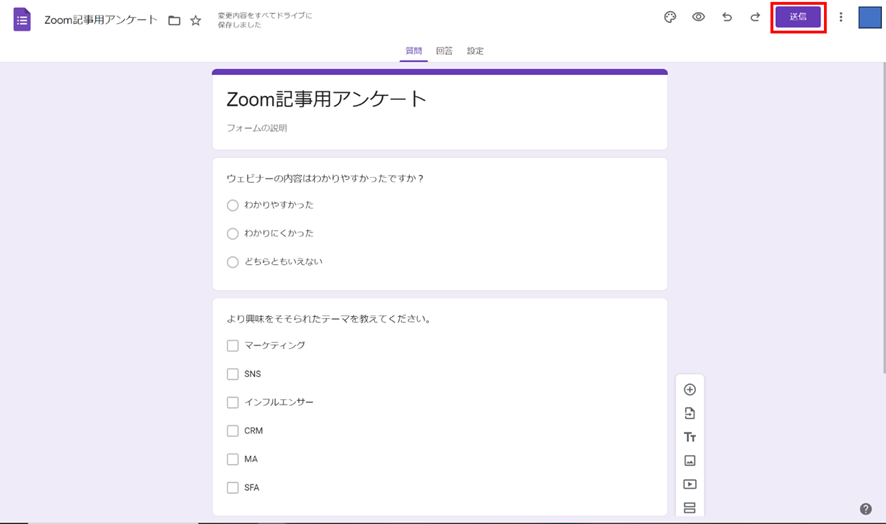Add a title and description block
This screenshot has height=524, width=886.
[x=690, y=437]
